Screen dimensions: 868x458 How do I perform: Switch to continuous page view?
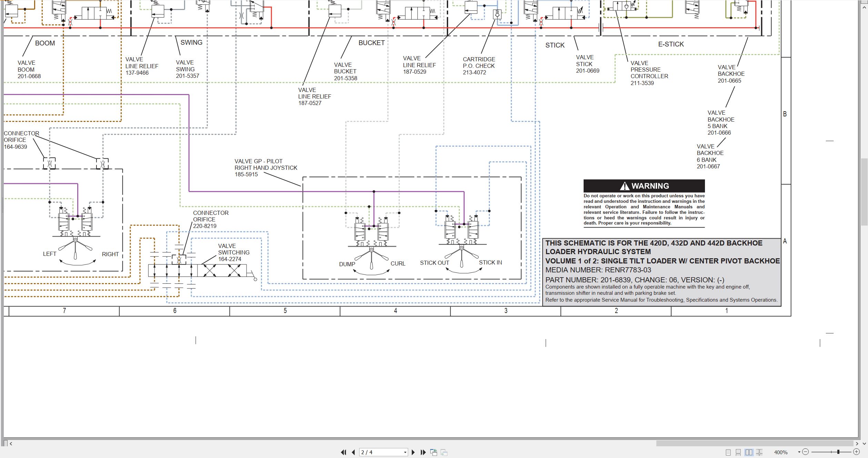738,452
